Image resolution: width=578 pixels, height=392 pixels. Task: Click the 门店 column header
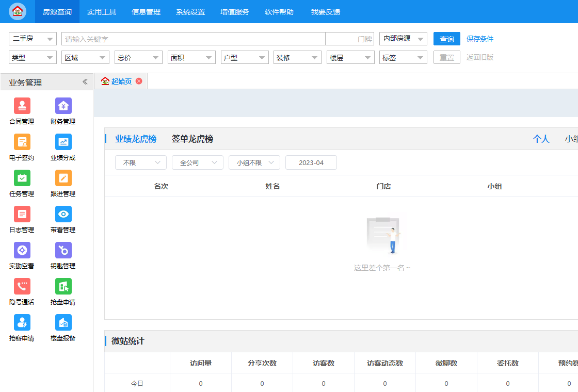[383, 186]
